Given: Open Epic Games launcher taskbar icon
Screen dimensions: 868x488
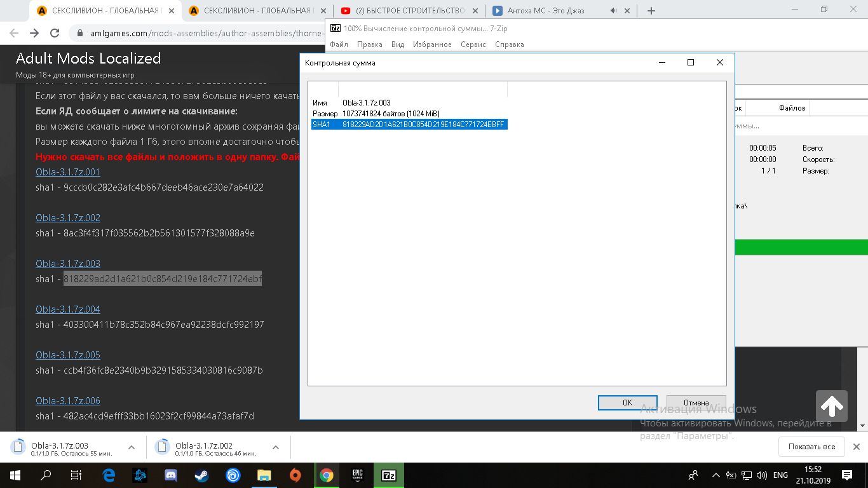Looking at the screenshot, I should [357, 475].
